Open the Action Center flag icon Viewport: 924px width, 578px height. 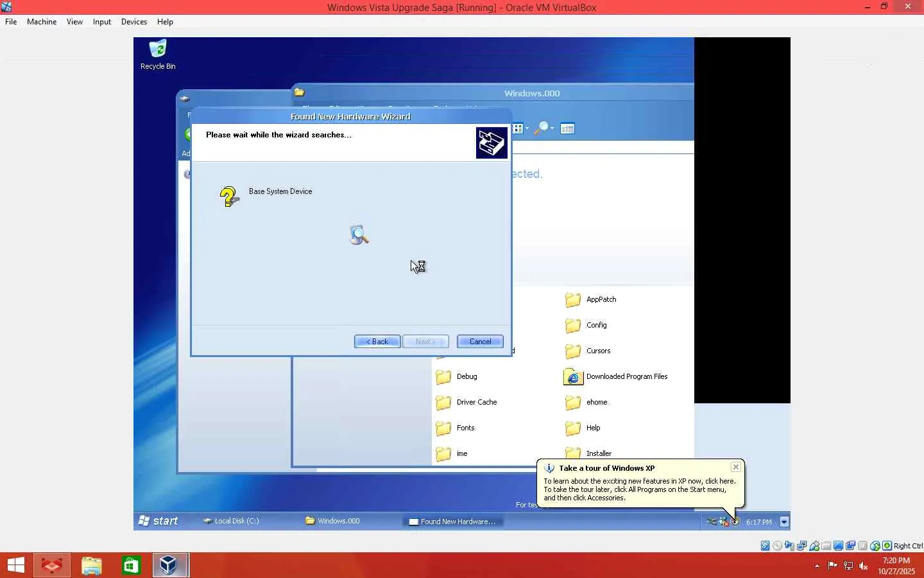coord(832,566)
